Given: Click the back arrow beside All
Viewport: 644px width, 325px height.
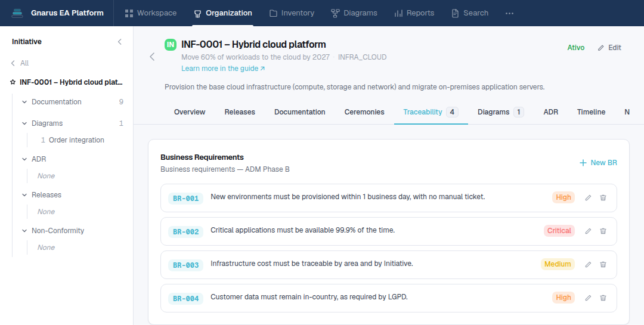Looking at the screenshot, I should tap(13, 63).
